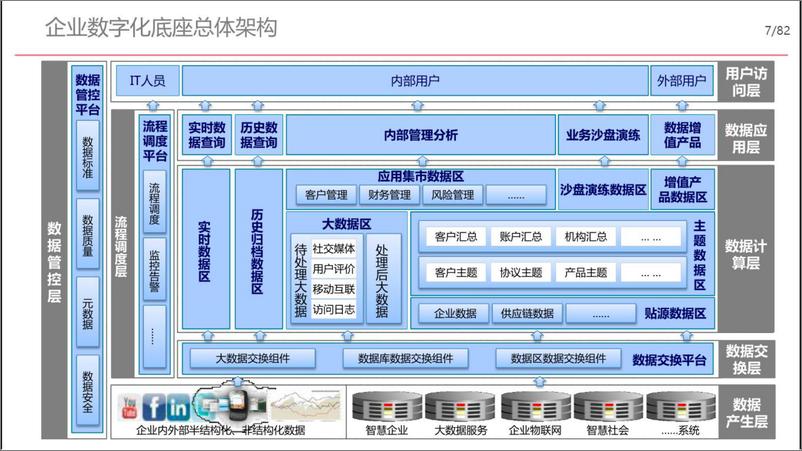This screenshot has height=451, width=802.
Task: Select the 账户汇总 box
Action: click(521, 237)
